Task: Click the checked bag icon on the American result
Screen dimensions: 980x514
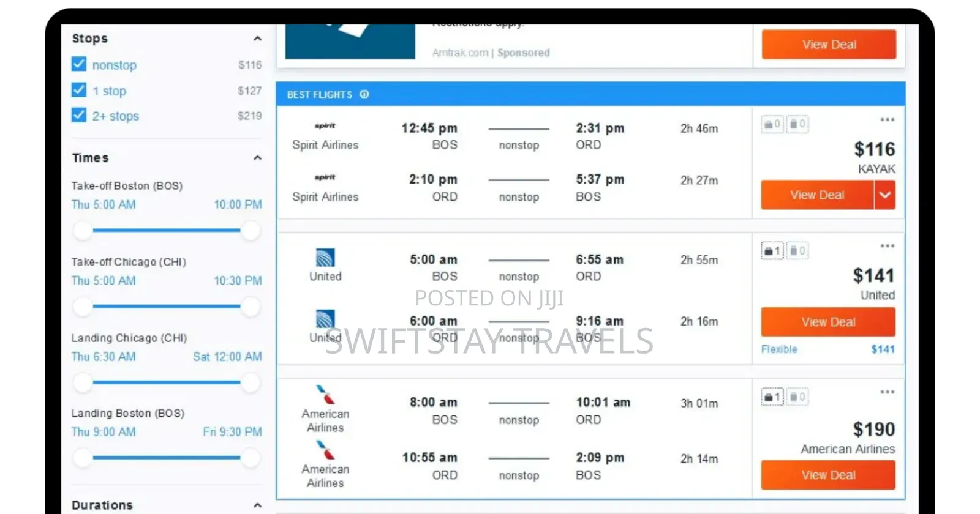Action: click(x=797, y=397)
